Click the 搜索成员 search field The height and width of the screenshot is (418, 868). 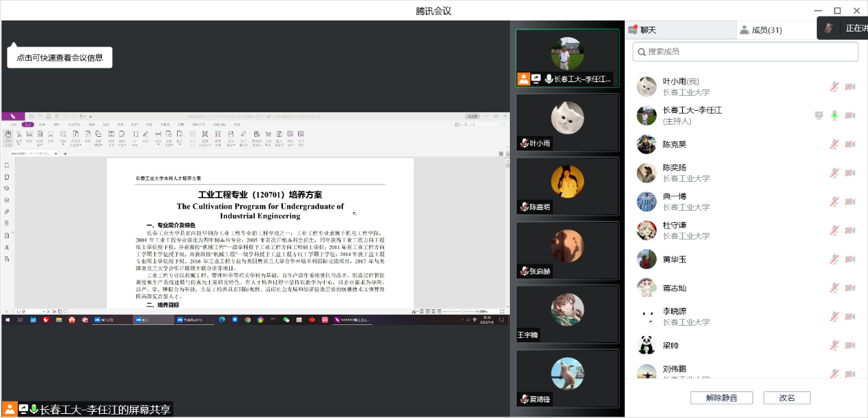745,51
